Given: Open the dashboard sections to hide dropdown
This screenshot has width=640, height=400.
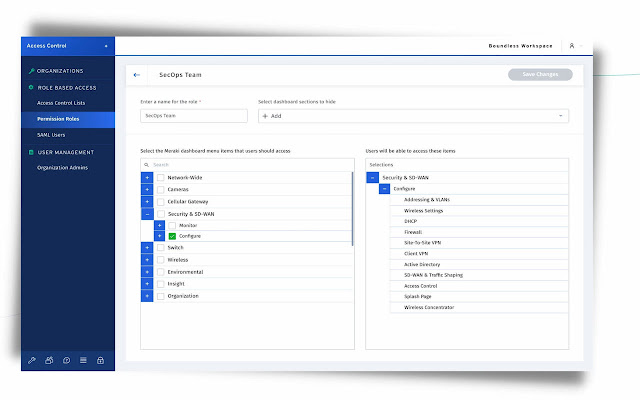Looking at the screenshot, I should point(413,116).
